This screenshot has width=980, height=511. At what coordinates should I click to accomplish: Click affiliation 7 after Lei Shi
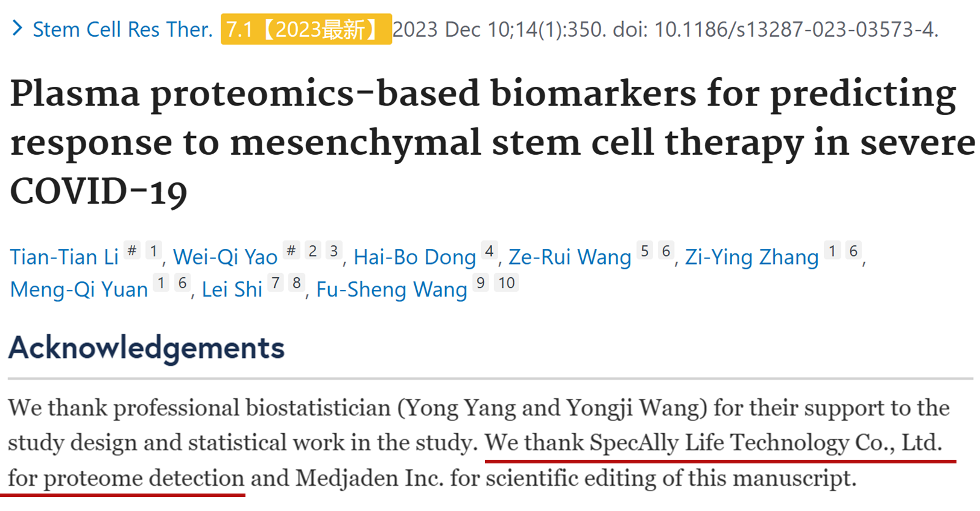(x=276, y=283)
